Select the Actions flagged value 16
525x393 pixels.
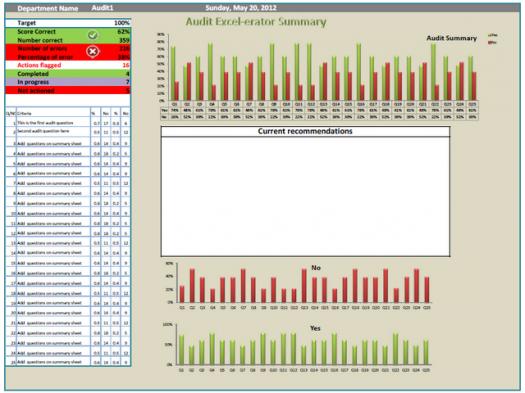[126, 65]
